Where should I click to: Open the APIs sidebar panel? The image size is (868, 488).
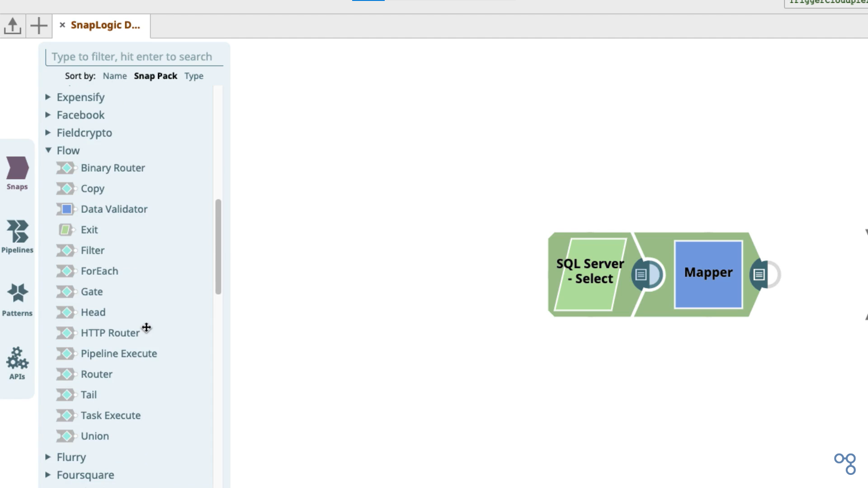[x=17, y=363]
